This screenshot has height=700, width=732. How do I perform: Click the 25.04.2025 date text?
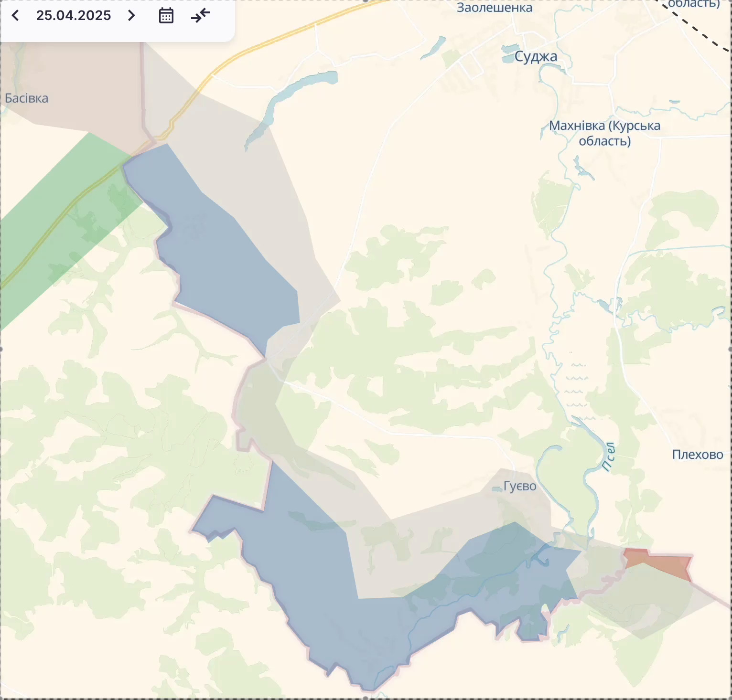[x=74, y=16]
